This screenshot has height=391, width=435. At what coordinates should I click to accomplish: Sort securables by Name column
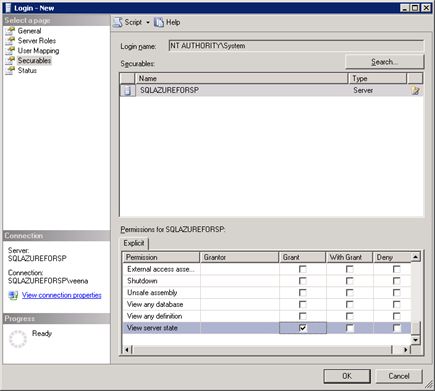pos(241,78)
